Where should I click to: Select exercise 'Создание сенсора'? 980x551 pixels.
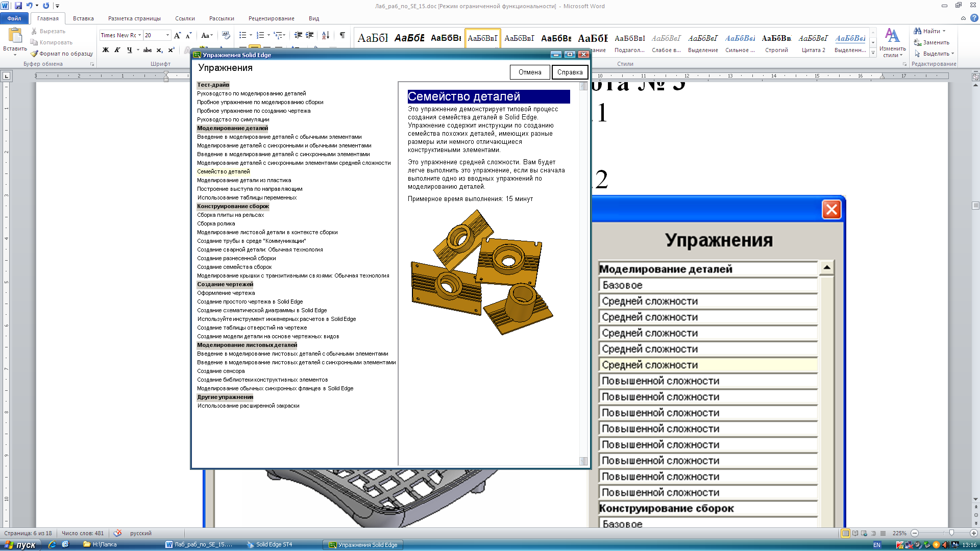tap(220, 371)
